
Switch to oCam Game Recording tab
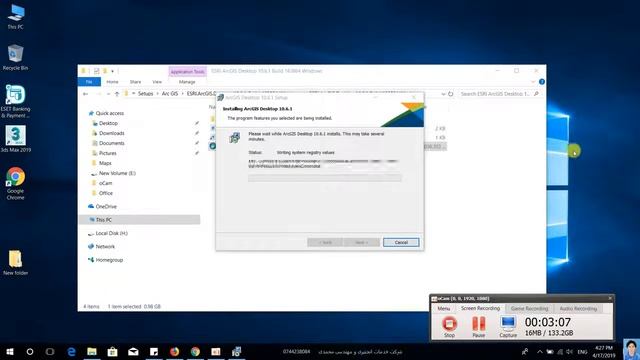[529, 309]
